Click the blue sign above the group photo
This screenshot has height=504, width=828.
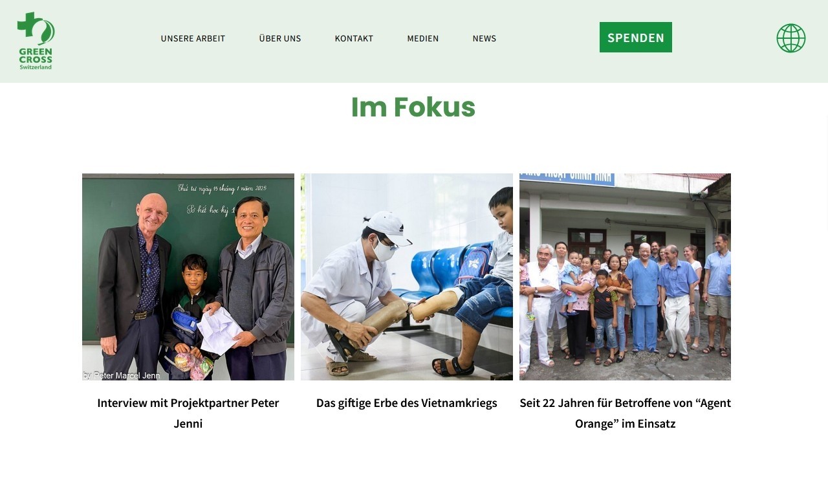pos(567,179)
